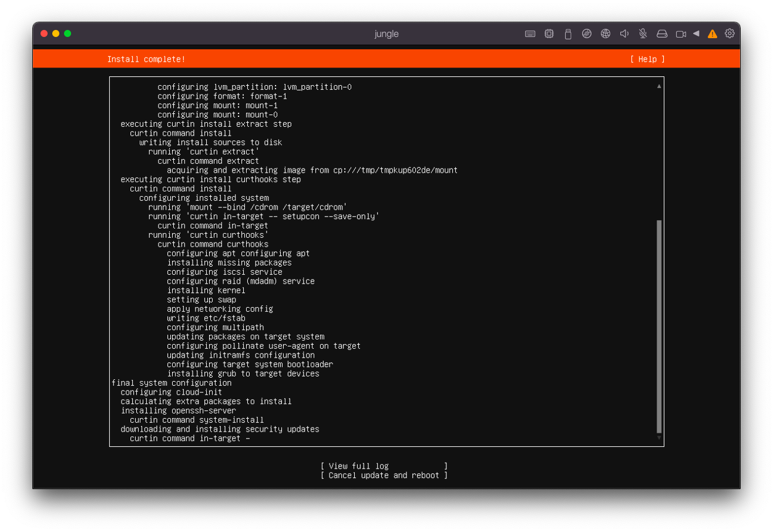Toggle the muted microphone icon
The image size is (773, 532).
(x=643, y=34)
